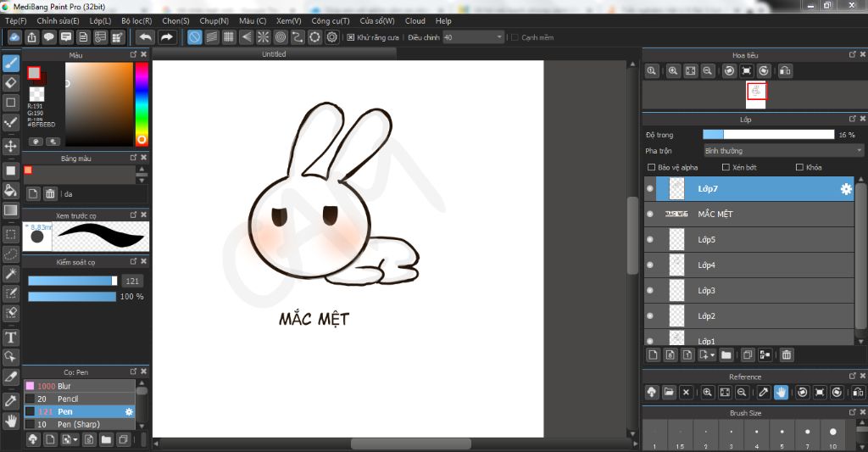Select the Gradient tool

coord(10,210)
